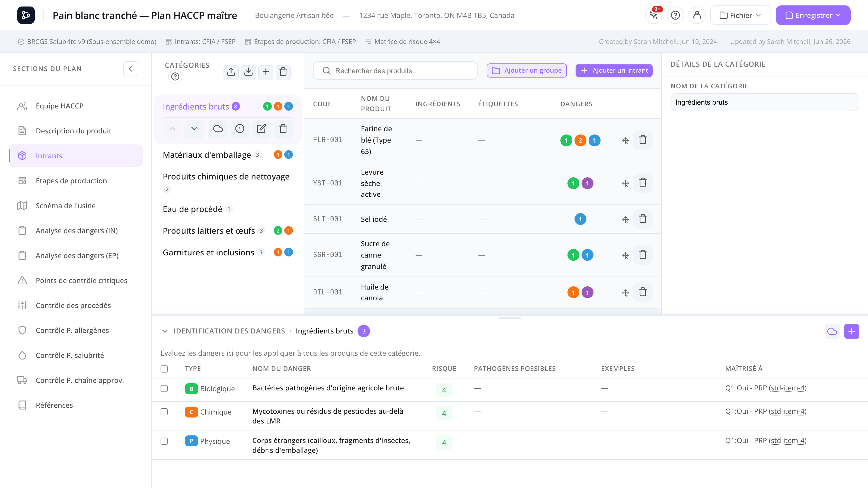This screenshot has height=488, width=868.
Task: Open the Fichier dropdown menu
Action: click(x=740, y=15)
